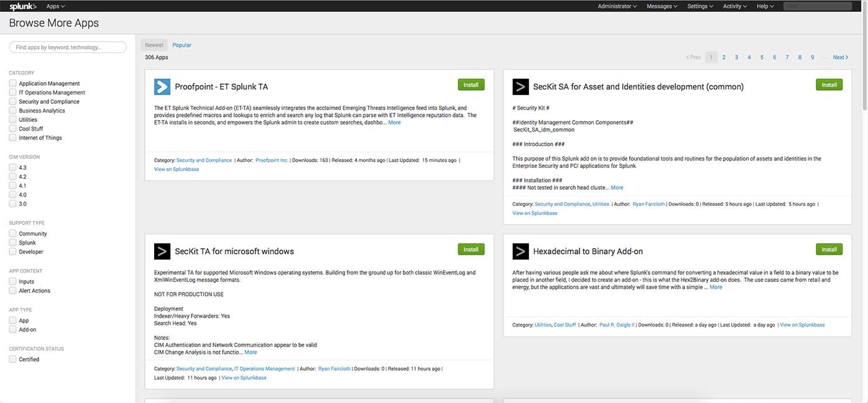The height and width of the screenshot is (403, 868).
Task: Enable the IT Operations Management filter
Action: (x=12, y=92)
